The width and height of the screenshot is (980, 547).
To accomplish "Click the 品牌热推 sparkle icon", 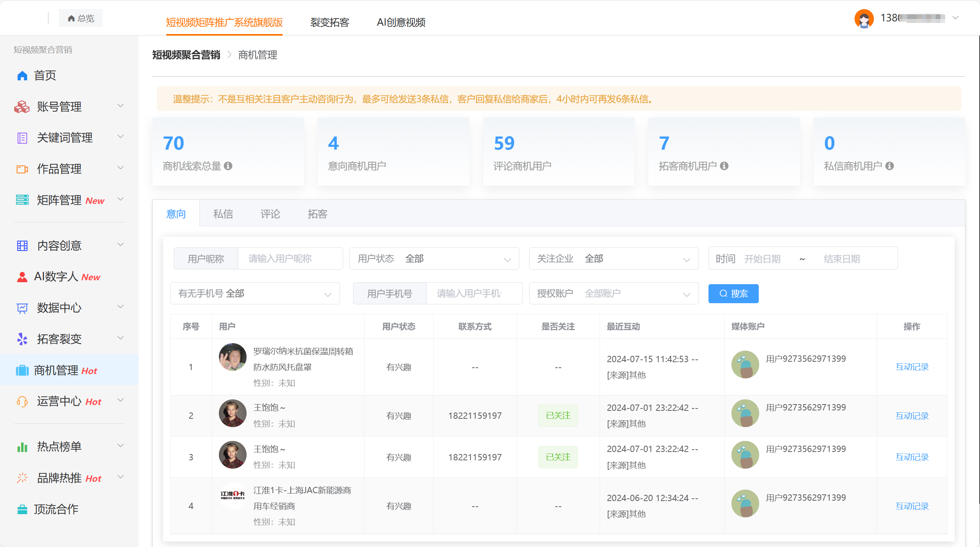I will click(x=22, y=478).
